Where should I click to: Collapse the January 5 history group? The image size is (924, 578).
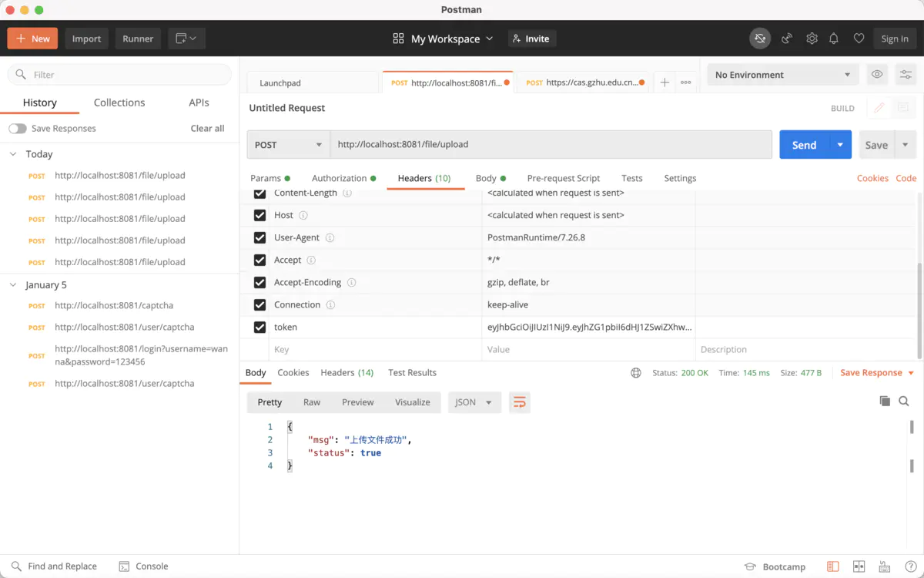(13, 285)
